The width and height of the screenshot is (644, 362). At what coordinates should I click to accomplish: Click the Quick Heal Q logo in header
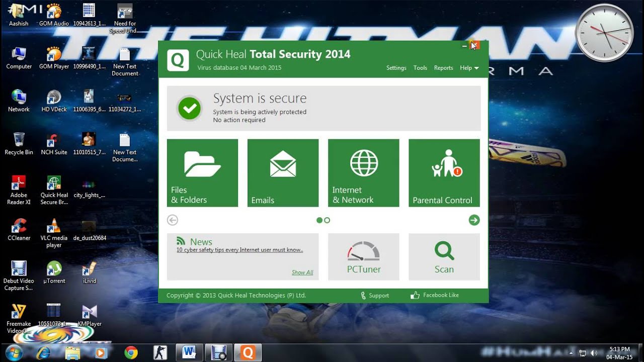(x=178, y=60)
